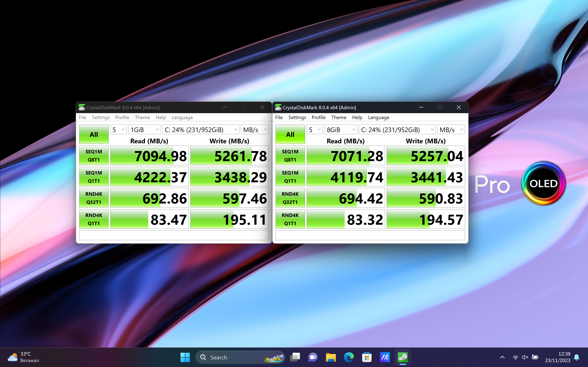
Task: Open Settings menu in the right window
Action: pyautogui.click(x=297, y=117)
